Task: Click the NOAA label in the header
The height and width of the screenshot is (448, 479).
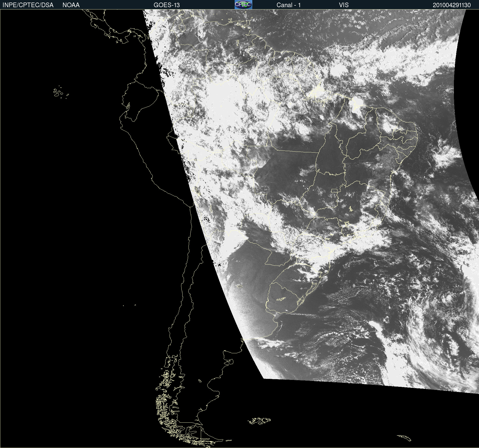Action: tap(71, 5)
